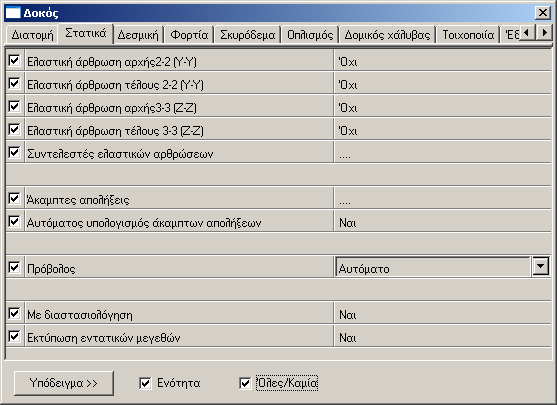Viewport: 557px width, 405px height.
Task: Close the Δοκός dialog
Action: click(x=542, y=13)
